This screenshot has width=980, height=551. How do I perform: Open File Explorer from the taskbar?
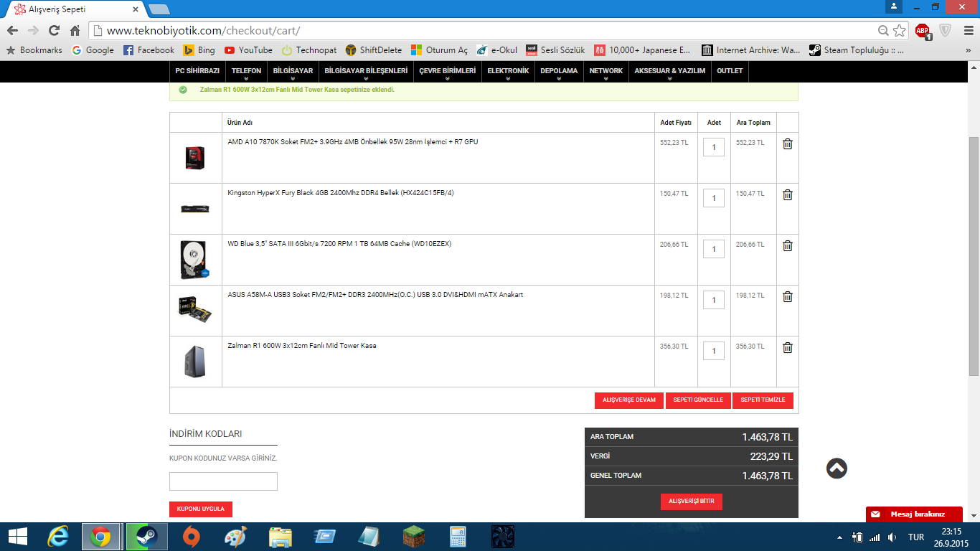click(280, 537)
